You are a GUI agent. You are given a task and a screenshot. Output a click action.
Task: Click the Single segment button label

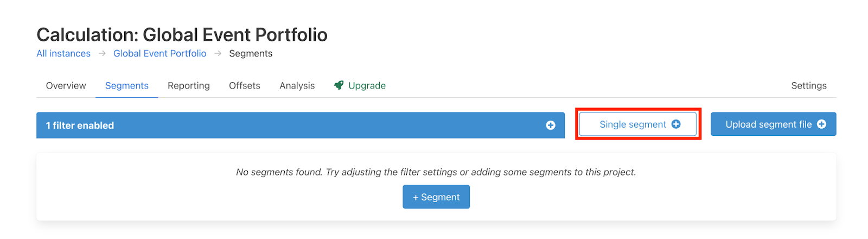click(633, 124)
